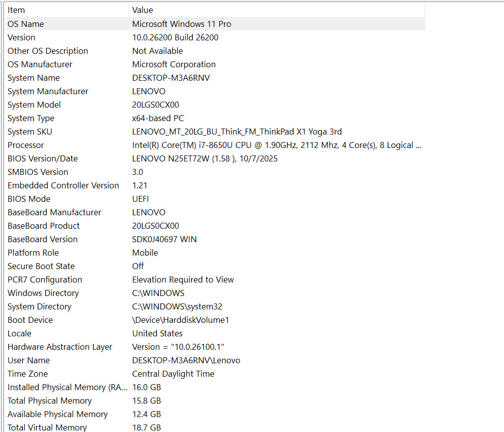
Task: Select the Windows Directory row label
Action: pos(43,293)
